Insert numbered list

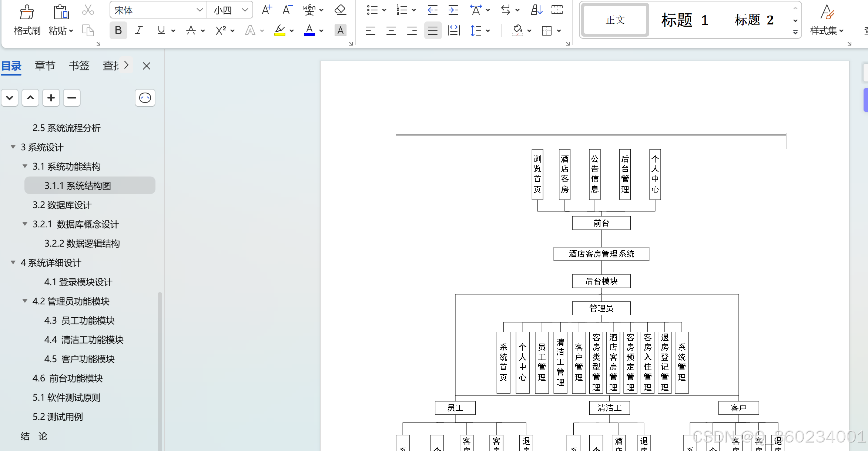(x=402, y=10)
